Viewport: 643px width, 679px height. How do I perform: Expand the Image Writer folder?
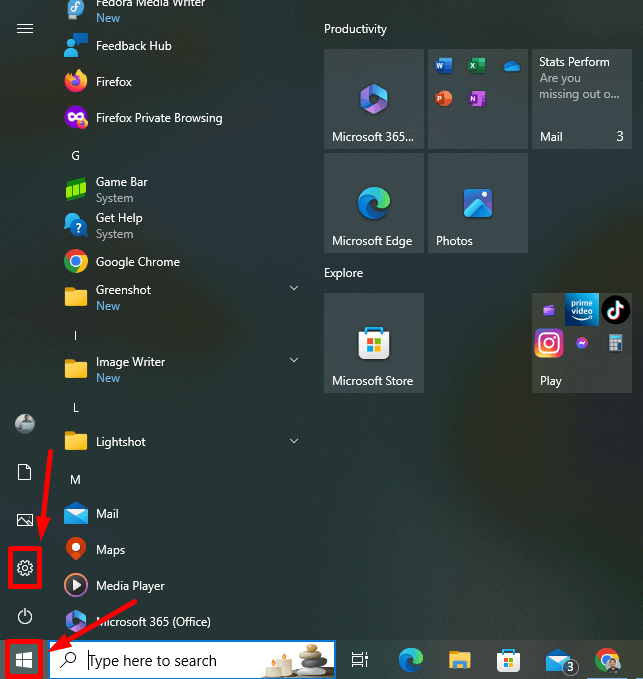coord(294,361)
